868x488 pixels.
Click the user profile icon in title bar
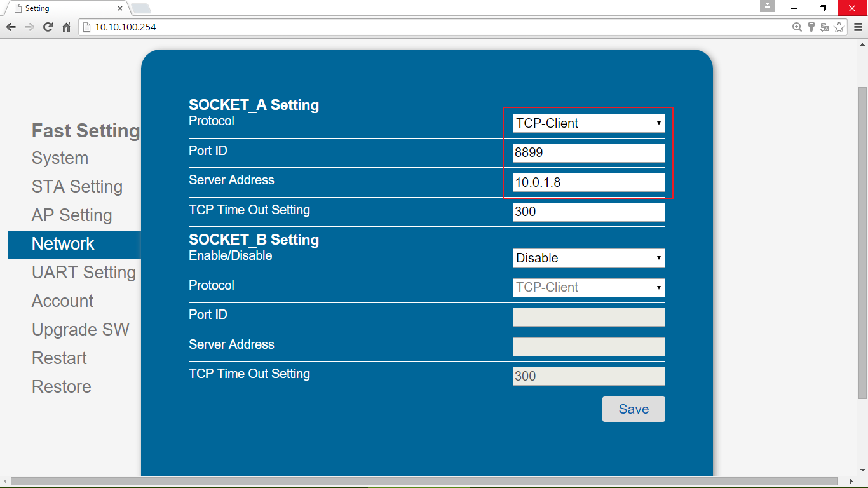tap(768, 6)
